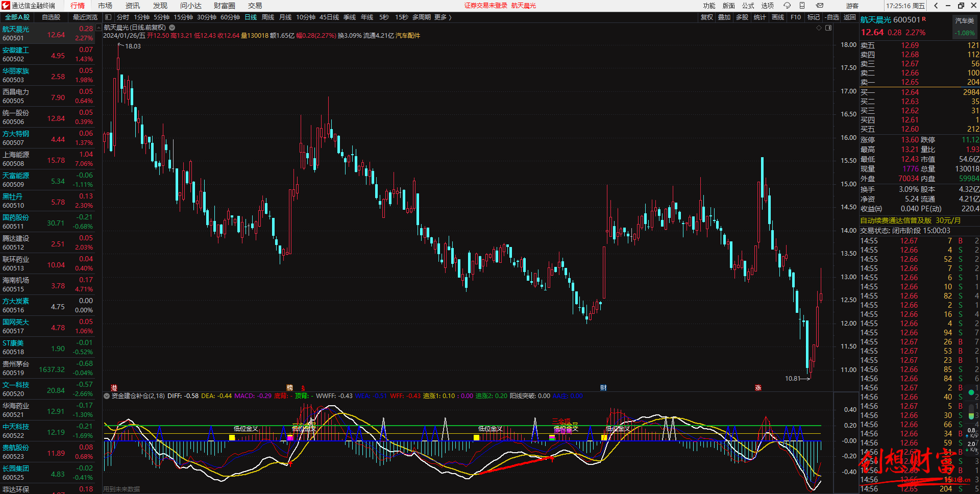Click 汽车配件 sector label in chart header
Screen dimensions: 980x494
(408, 36)
